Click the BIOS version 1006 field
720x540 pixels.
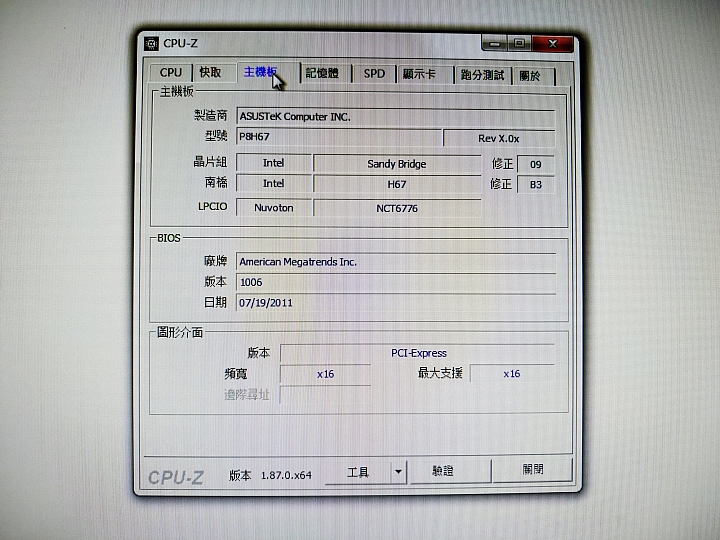[396, 282]
